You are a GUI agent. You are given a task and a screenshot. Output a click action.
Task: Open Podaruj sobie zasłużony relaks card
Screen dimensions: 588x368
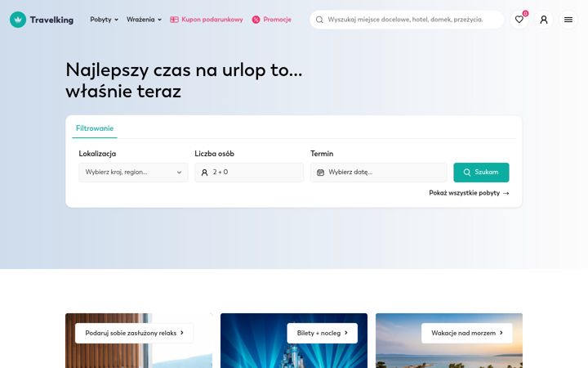[x=134, y=333]
